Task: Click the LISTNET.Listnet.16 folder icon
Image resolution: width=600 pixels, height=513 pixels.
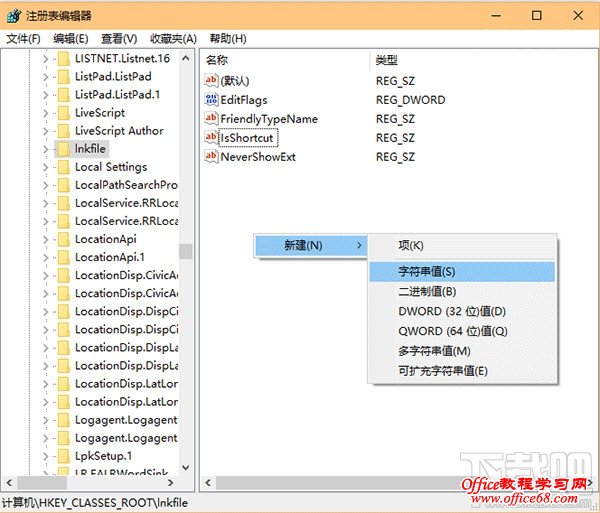Action: 64,59
